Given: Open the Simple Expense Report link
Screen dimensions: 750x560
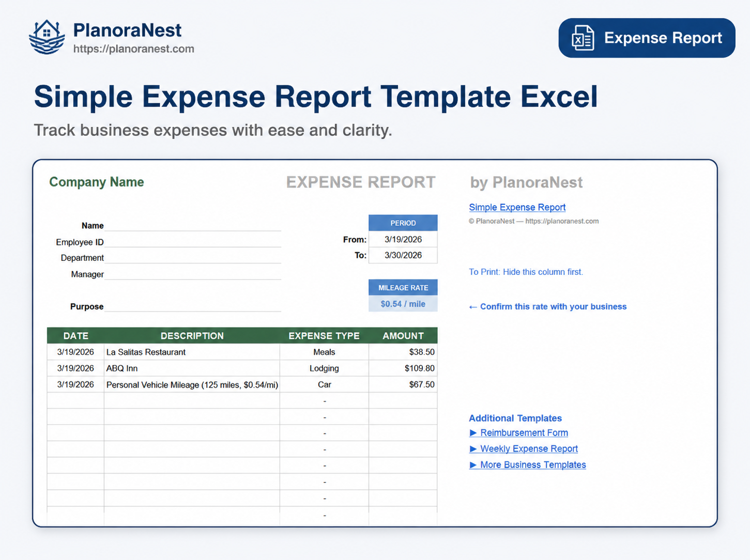Looking at the screenshot, I should (x=517, y=207).
